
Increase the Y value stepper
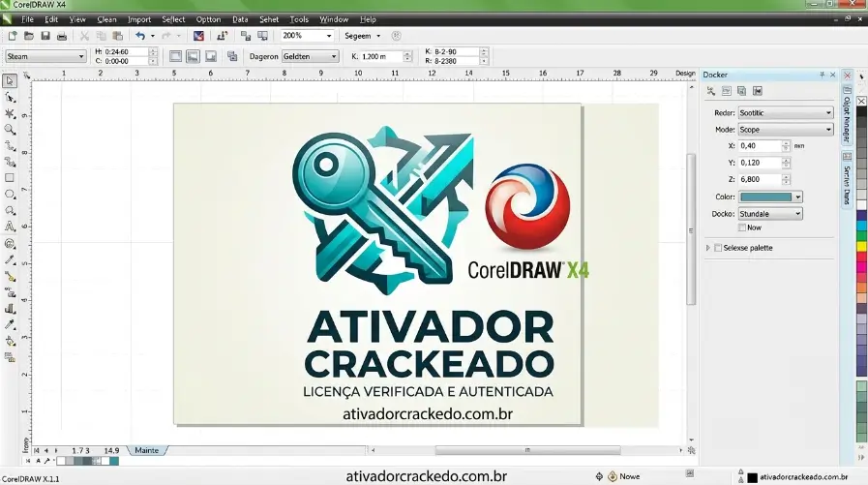786,160
